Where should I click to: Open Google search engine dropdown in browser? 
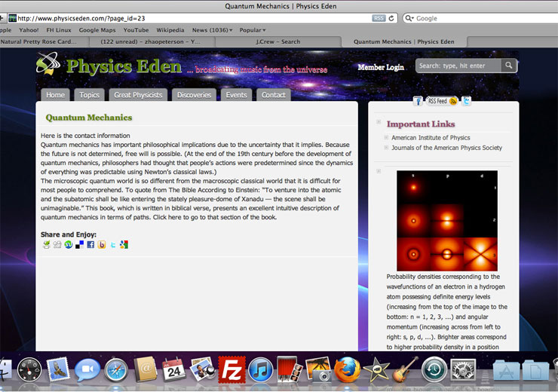409,18
